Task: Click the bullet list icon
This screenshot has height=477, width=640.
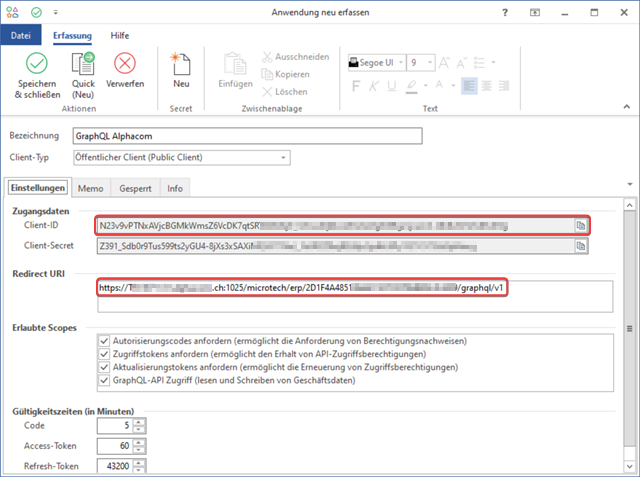Action: coord(479,63)
